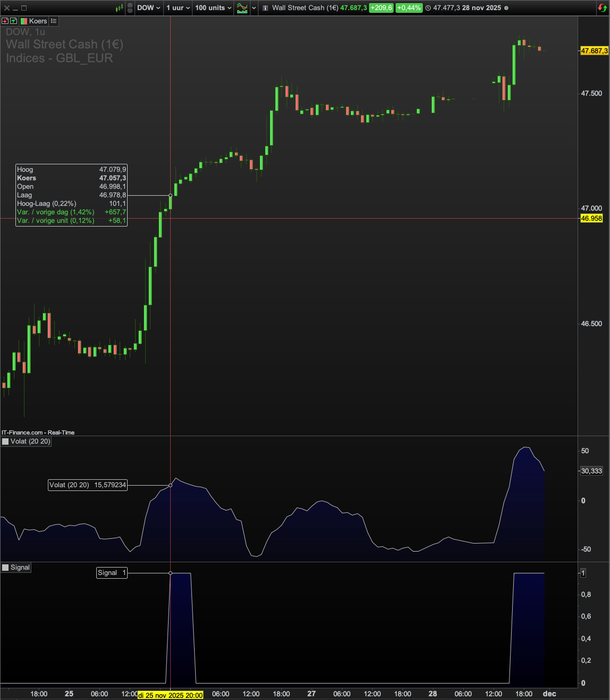Click the 'DOW, 1u' chart title text
The height and width of the screenshot is (700, 610).
[x=26, y=32]
